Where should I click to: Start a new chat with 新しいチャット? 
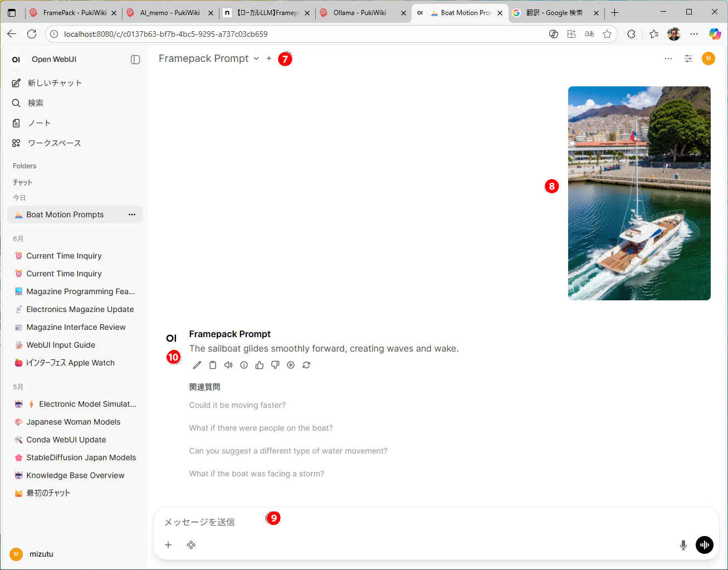click(x=54, y=83)
